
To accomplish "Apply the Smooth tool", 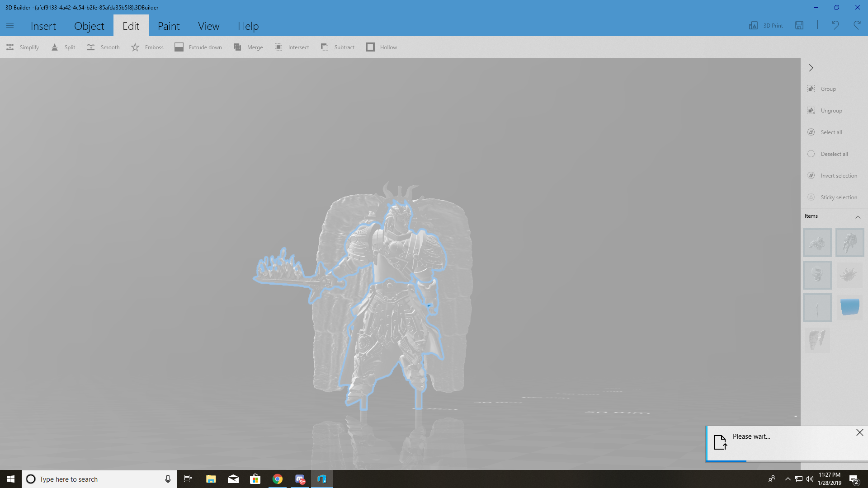I will (103, 47).
